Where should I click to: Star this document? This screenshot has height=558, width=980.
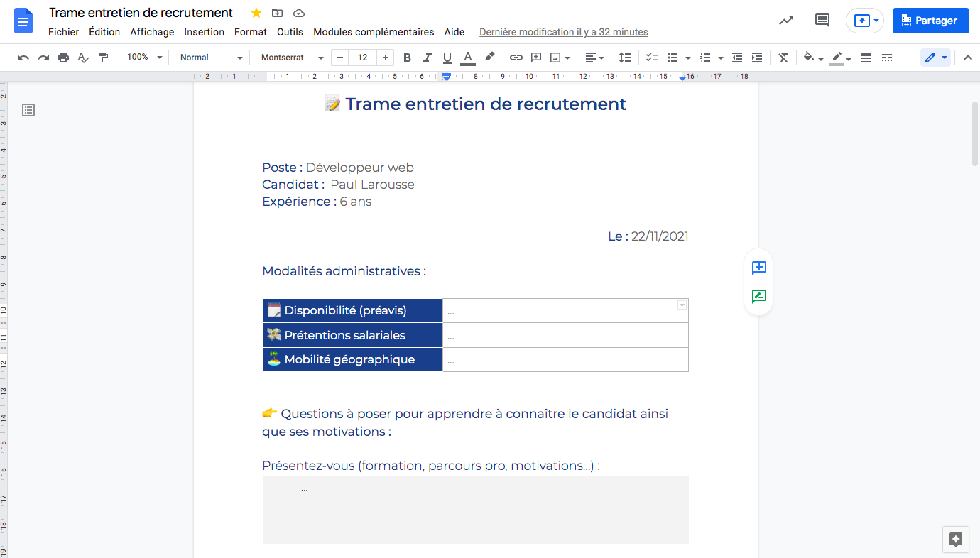point(256,13)
